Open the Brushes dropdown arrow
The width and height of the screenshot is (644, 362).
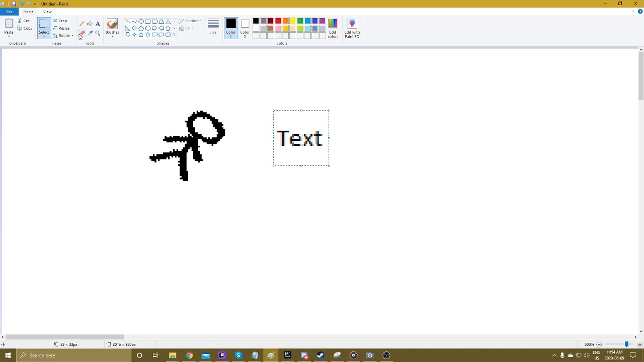click(x=112, y=36)
